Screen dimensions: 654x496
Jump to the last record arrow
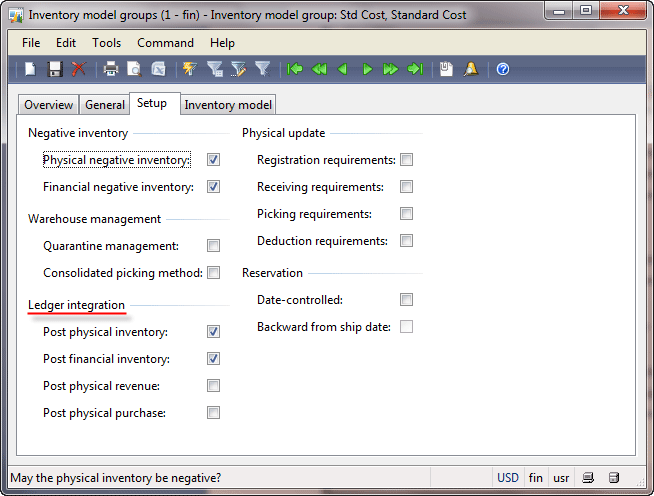(x=415, y=69)
